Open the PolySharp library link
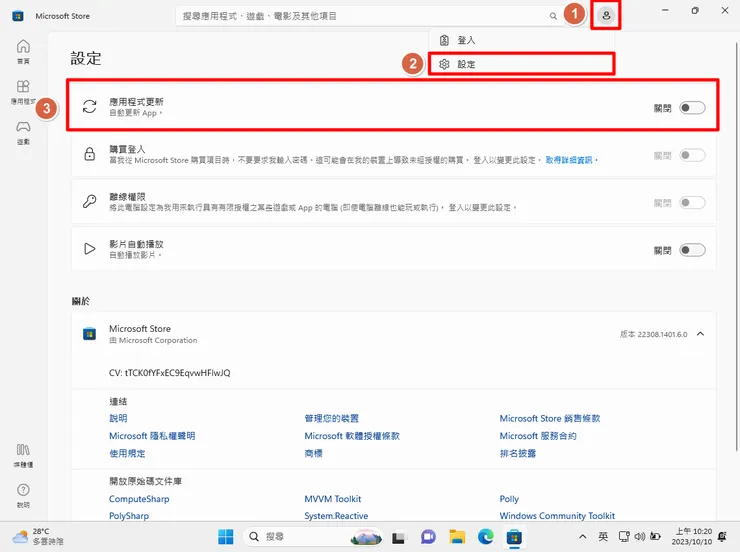The width and height of the screenshot is (740, 552). coord(129,516)
